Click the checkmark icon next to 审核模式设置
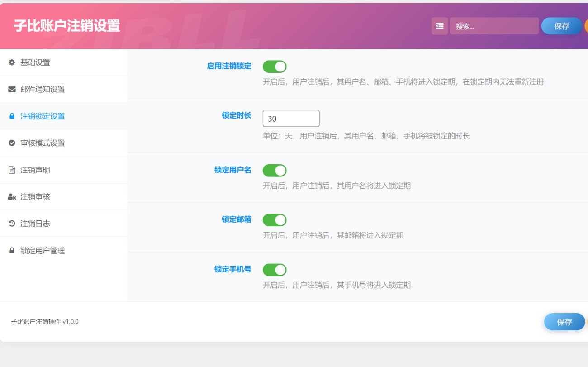 tap(11, 143)
